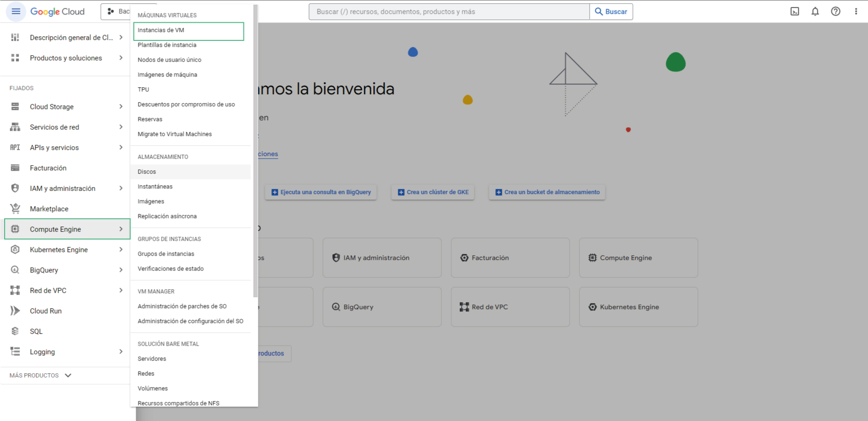This screenshot has height=421, width=868.
Task: Open the notifications bell icon
Action: (815, 12)
